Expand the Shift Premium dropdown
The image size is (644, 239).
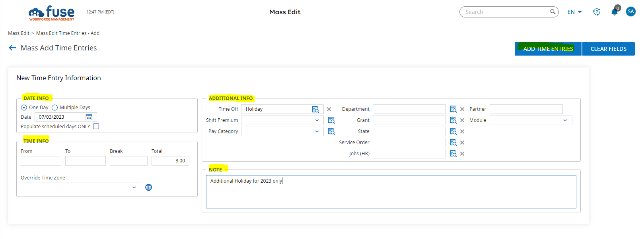click(317, 120)
